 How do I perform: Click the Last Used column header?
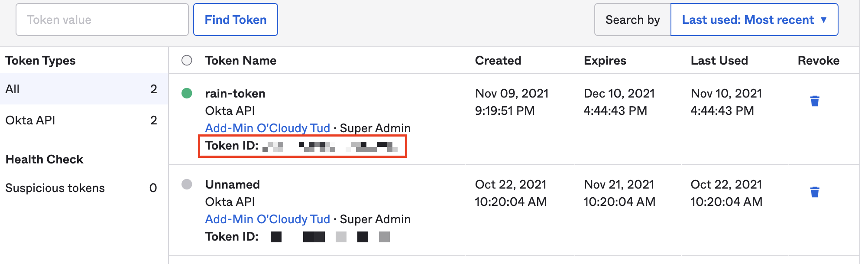click(719, 61)
